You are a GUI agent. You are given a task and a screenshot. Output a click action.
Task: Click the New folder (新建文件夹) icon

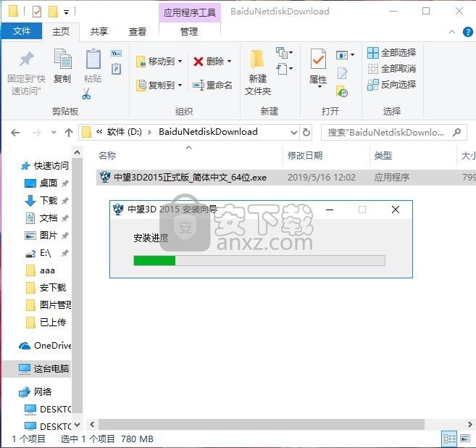[x=257, y=59]
